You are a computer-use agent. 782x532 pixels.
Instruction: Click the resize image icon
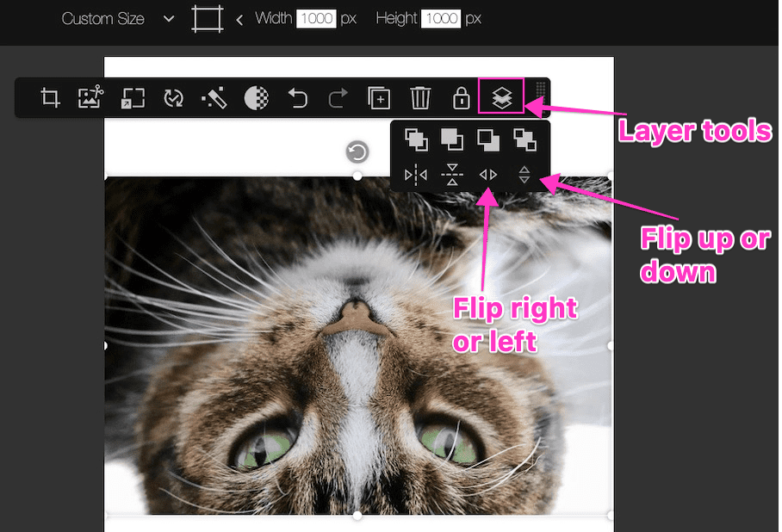tap(133, 98)
